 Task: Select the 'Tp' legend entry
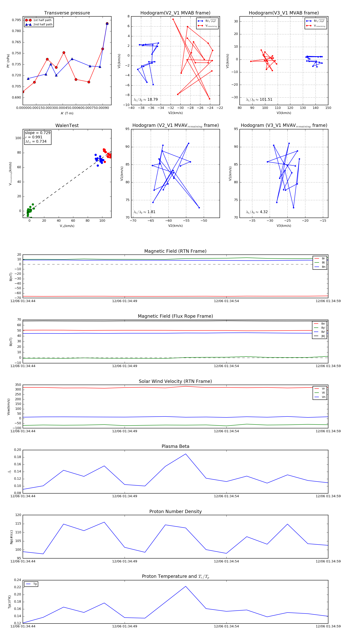click(x=31, y=584)
